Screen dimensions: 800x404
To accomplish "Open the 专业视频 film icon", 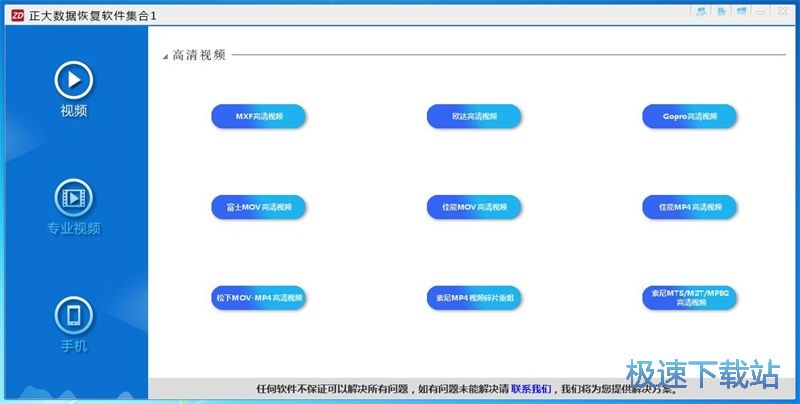I will pyautogui.click(x=74, y=198).
